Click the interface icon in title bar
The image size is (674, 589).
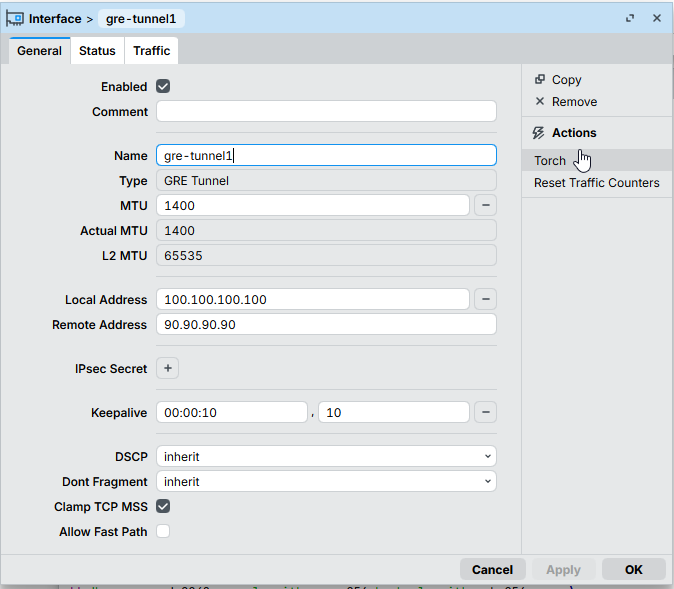click(15, 18)
